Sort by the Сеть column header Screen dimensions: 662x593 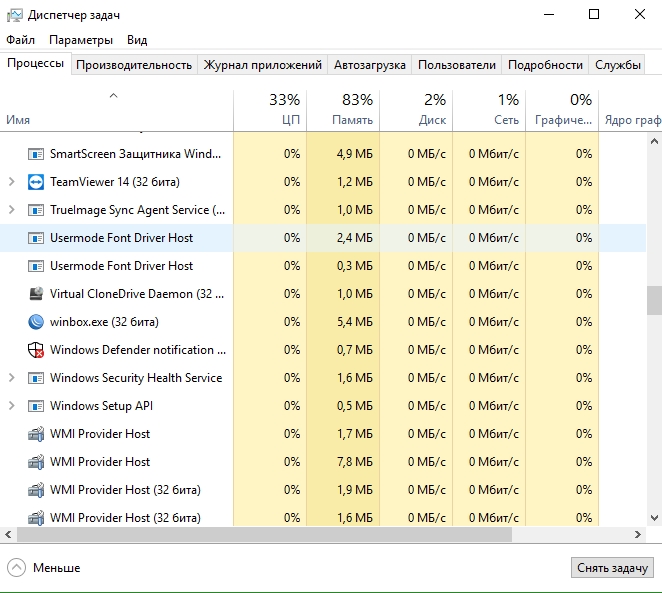(489, 110)
